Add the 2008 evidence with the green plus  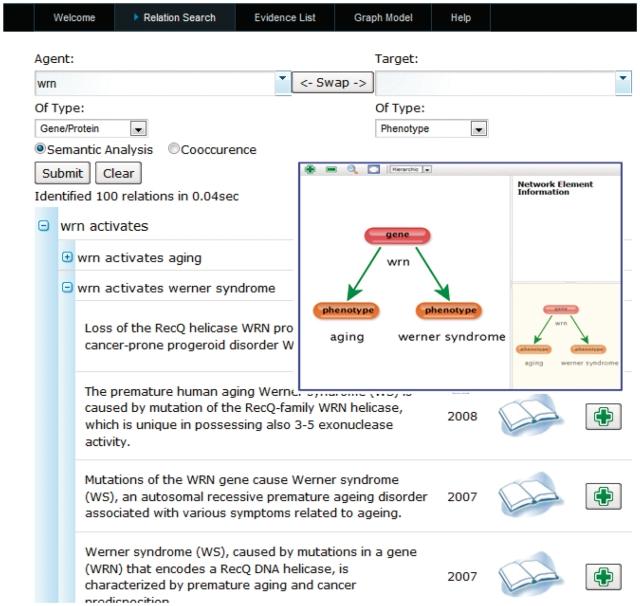(603, 417)
